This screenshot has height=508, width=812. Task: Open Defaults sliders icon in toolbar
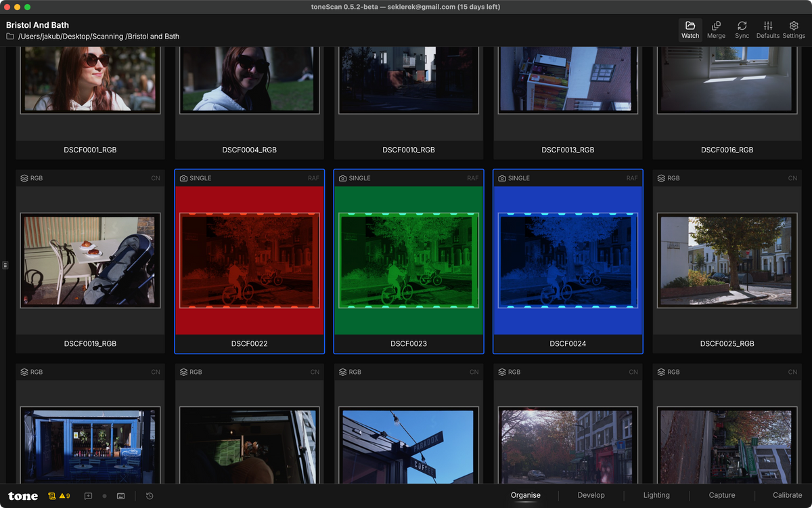click(768, 26)
